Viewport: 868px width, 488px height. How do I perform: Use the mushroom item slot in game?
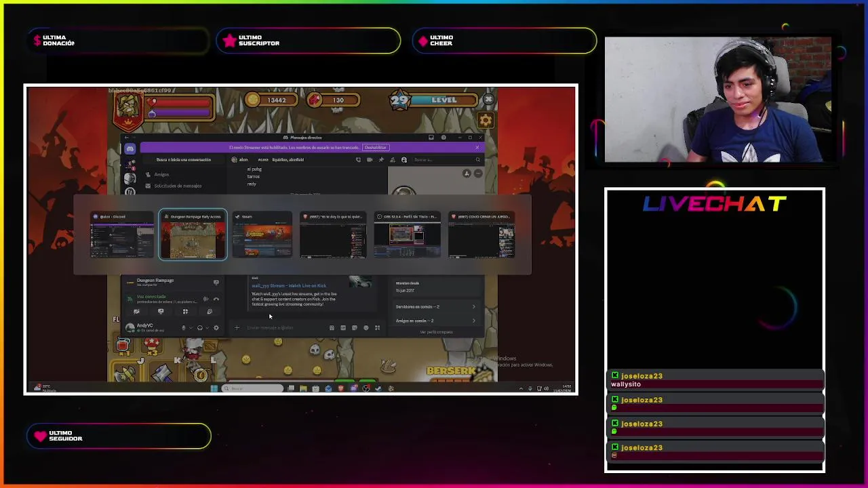coord(152,346)
